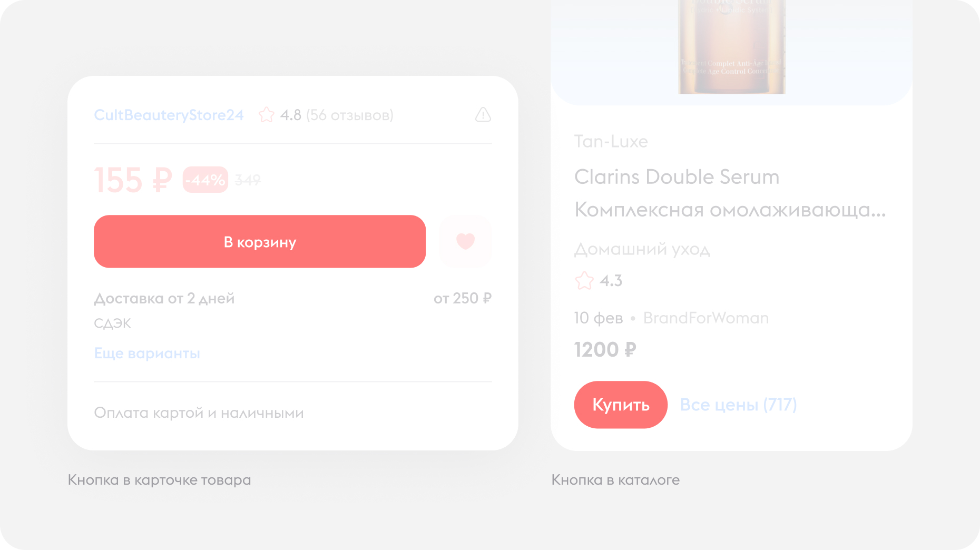Click the serum bottle product image
The height and width of the screenshot is (550, 980).
(x=731, y=47)
